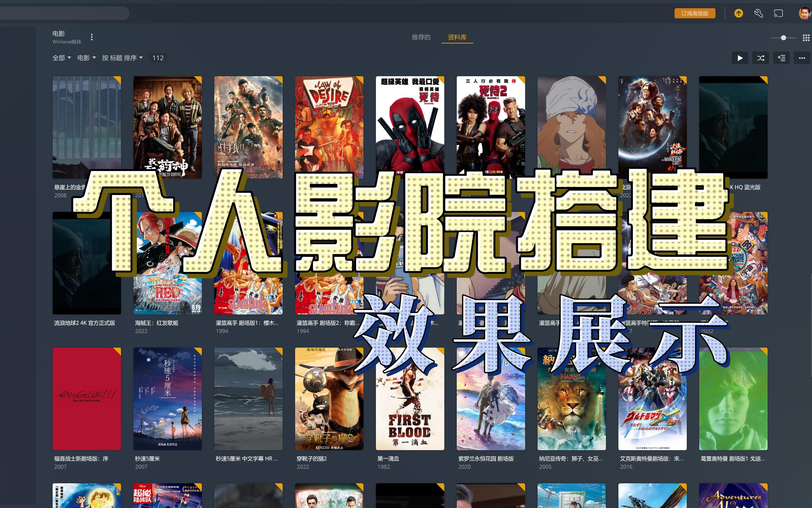Screen dimensions: 812x508
Task: Click the 灌篮高手 剧场版1 title link
Action: [247, 323]
